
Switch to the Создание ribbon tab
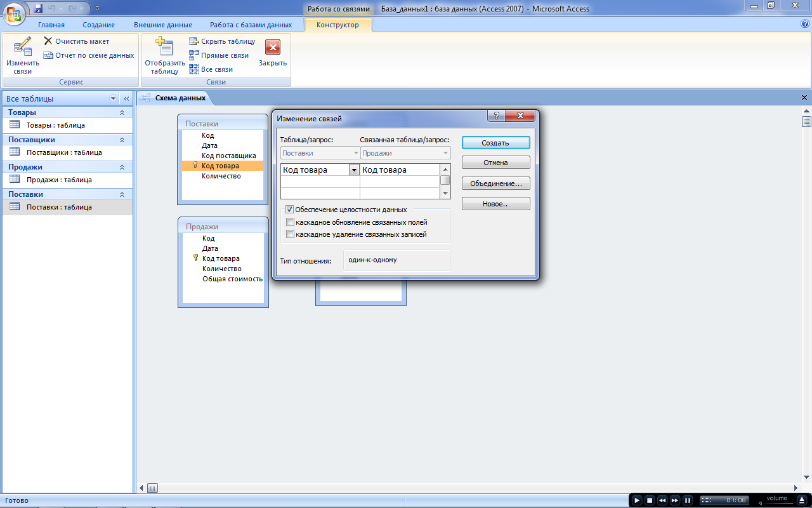point(98,25)
